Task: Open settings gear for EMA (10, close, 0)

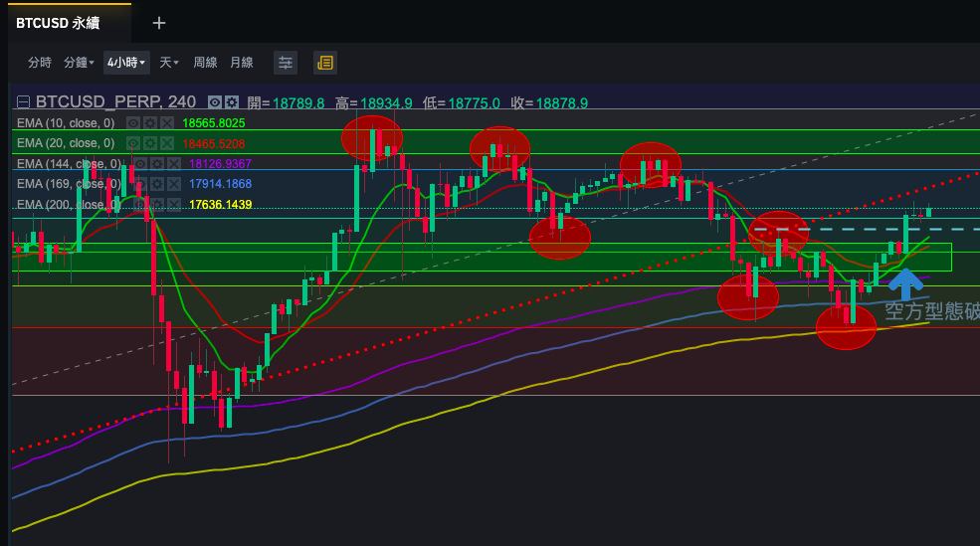Action: tap(150, 123)
